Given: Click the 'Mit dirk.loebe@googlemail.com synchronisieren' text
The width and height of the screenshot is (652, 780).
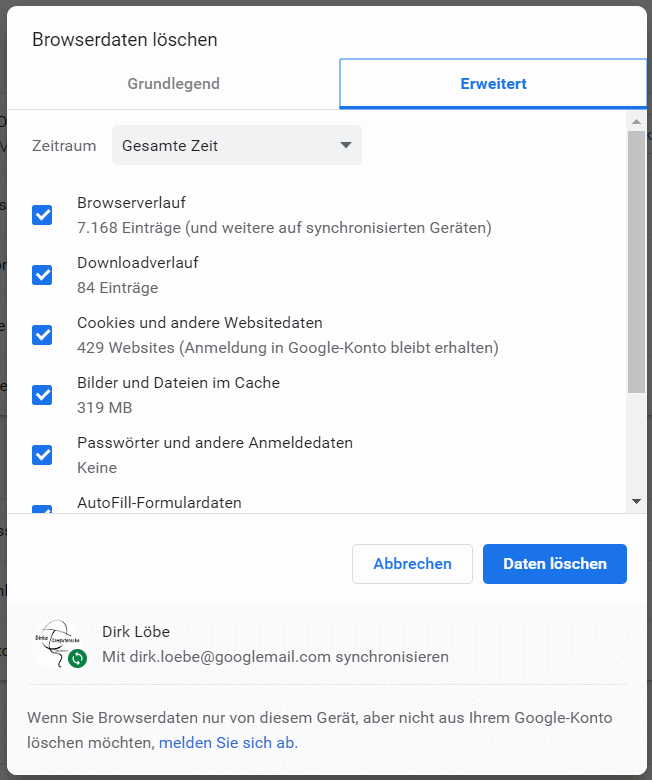Looking at the screenshot, I should pos(275,657).
